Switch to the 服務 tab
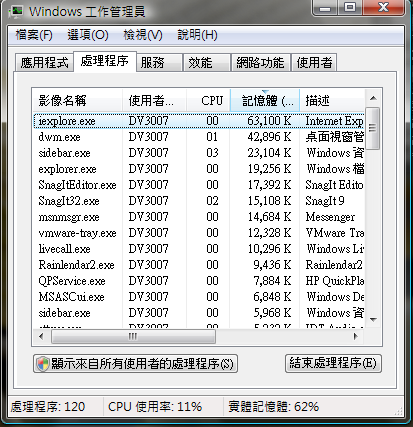 point(159,62)
